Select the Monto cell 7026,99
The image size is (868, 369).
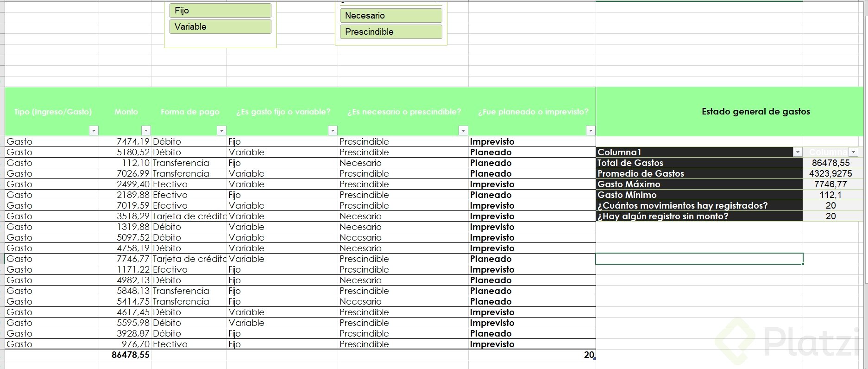(125, 173)
